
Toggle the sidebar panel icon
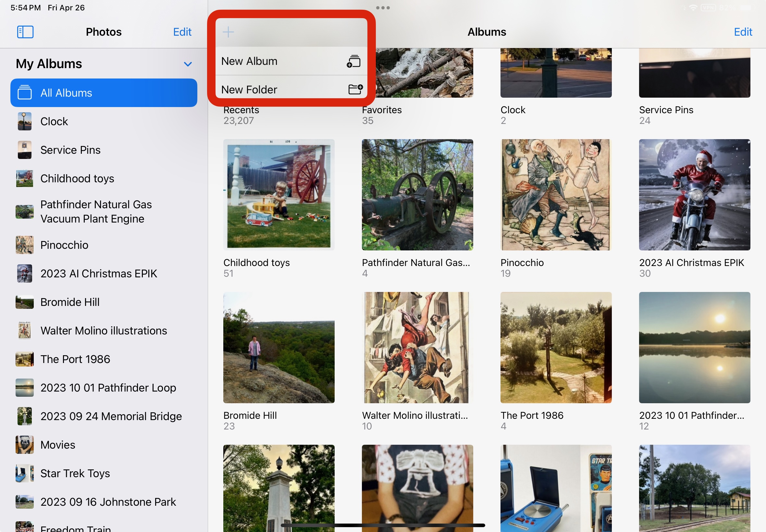click(25, 32)
